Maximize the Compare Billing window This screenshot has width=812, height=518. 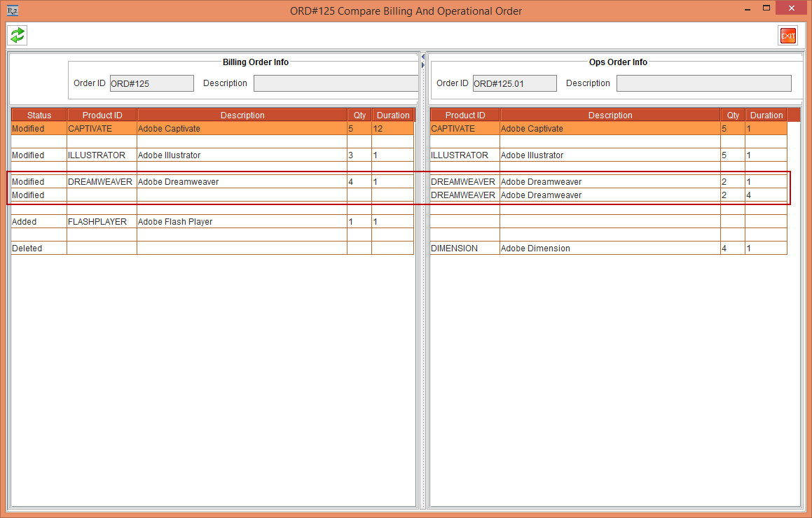pyautogui.click(x=766, y=9)
